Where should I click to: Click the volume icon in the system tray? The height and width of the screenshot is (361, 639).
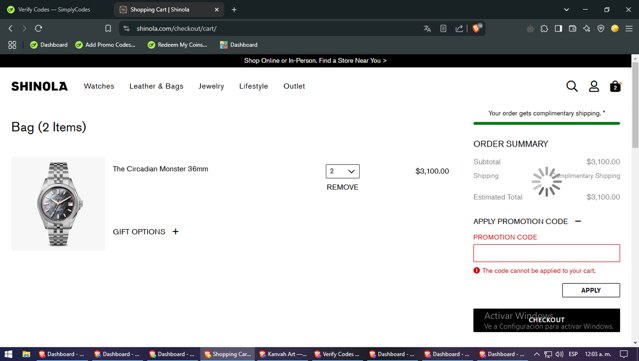[560, 354]
